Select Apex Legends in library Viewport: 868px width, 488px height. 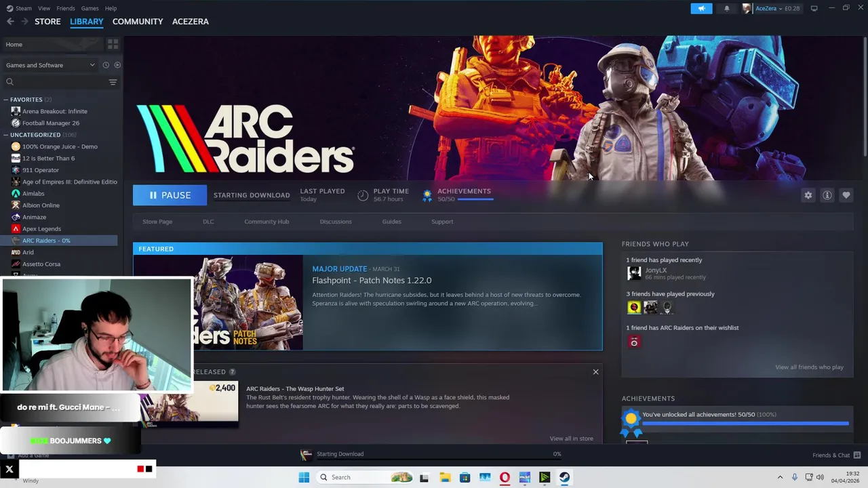pyautogui.click(x=41, y=229)
